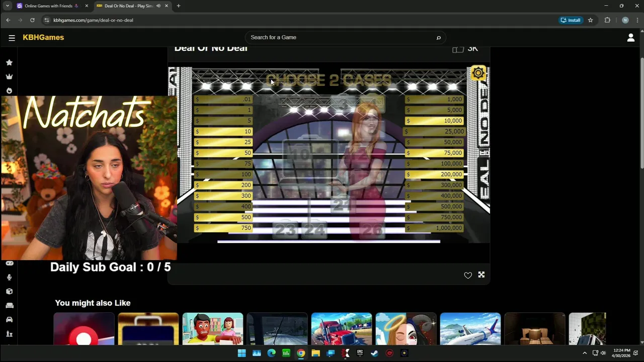The width and height of the screenshot is (644, 362).
Task: Go back in browser history
Action: point(8,20)
